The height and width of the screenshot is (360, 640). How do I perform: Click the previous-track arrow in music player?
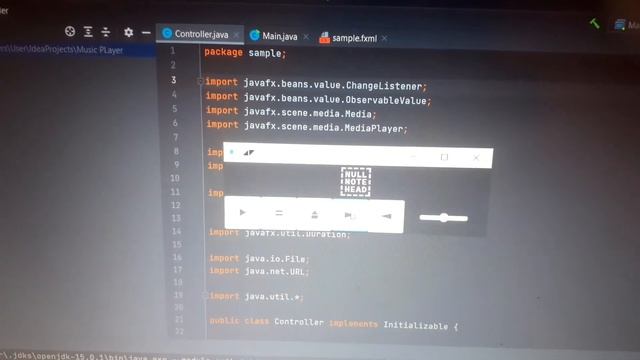click(387, 216)
